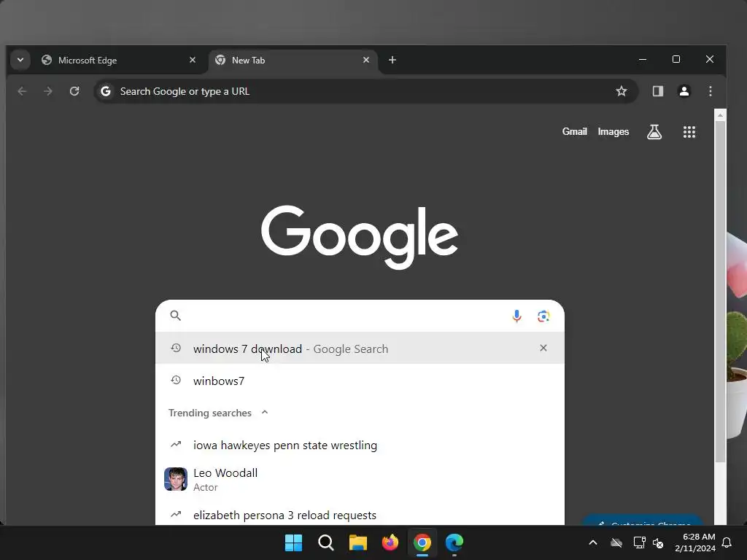
Task: Remove 'windows 7 download' suggestion
Action: pos(543,348)
